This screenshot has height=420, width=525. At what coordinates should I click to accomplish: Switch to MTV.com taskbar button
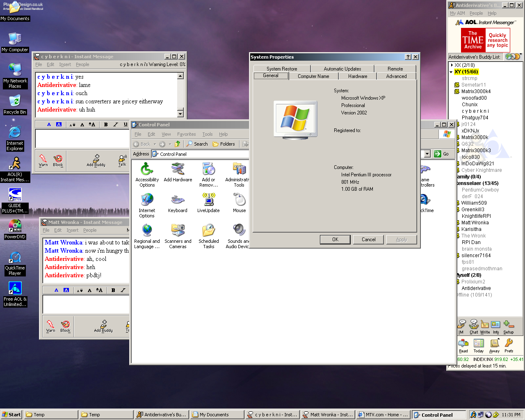(383, 415)
